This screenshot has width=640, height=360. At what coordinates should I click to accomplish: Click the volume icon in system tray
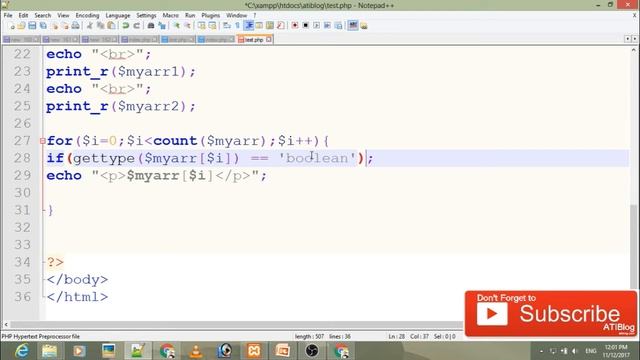tap(575, 351)
